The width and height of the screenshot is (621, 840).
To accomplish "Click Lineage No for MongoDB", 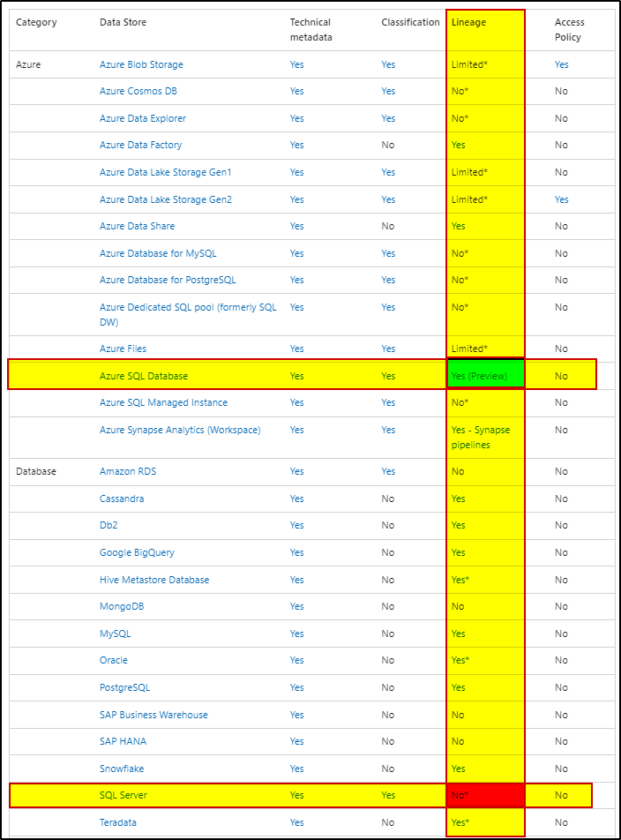I will pyautogui.click(x=458, y=606).
